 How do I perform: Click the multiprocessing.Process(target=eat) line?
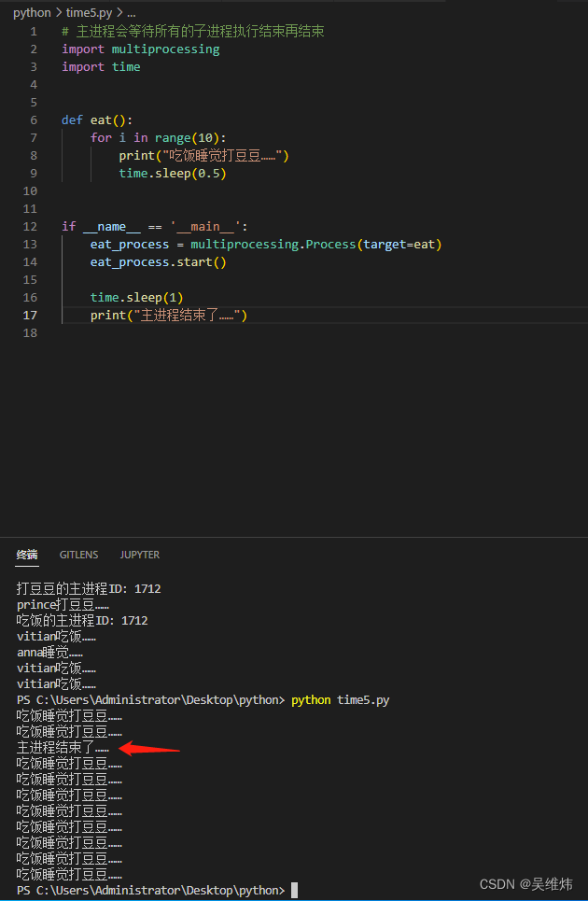(266, 245)
